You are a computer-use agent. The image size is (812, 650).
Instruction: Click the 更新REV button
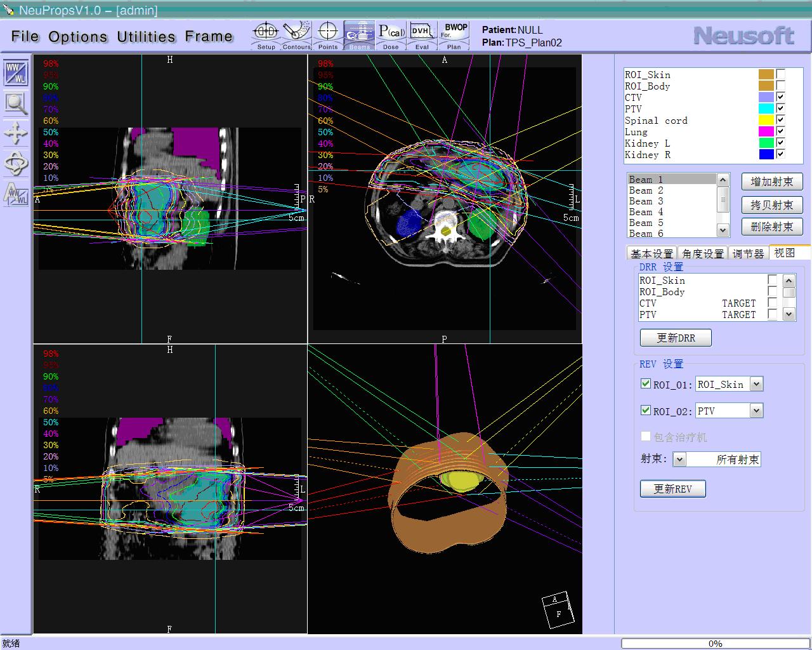pos(672,489)
